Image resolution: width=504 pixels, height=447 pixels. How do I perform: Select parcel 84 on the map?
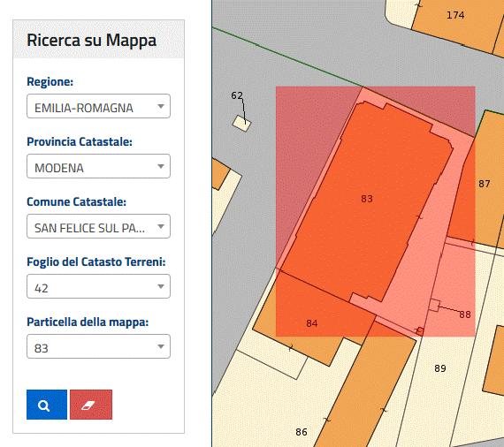(312, 323)
